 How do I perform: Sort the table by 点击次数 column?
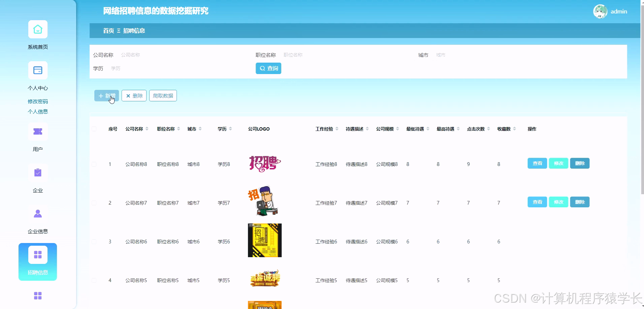[488, 129]
